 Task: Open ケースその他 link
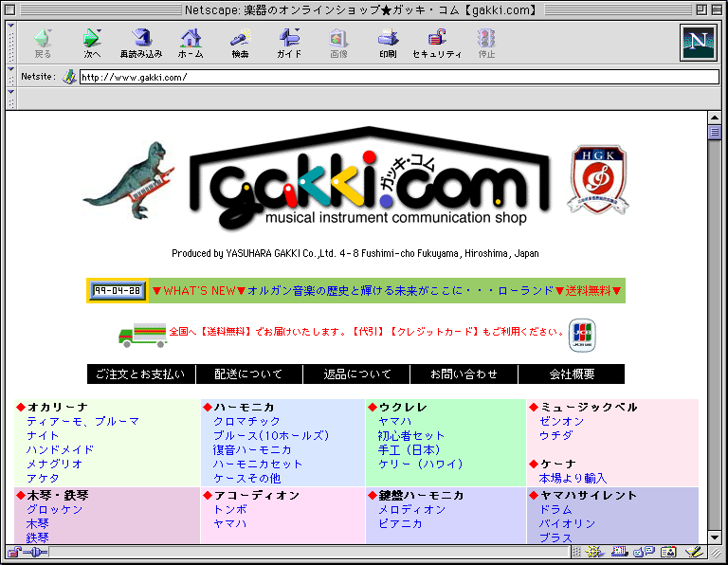point(246,478)
